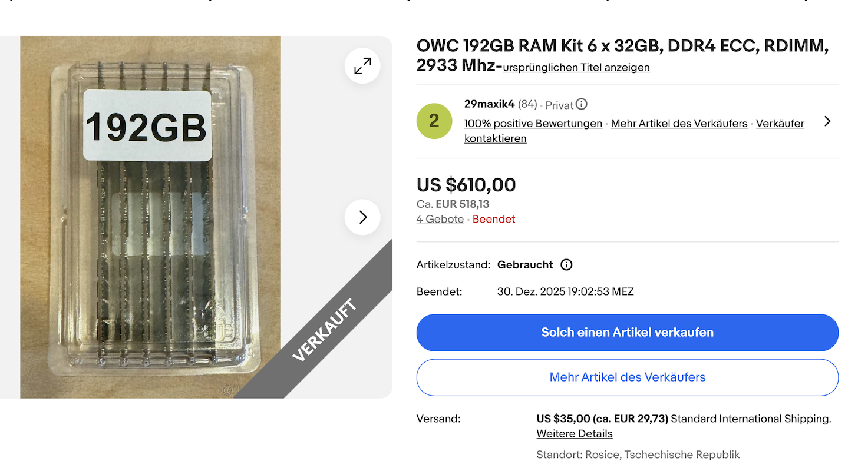868x471 pixels.
Task: Show the next product photo via arrow icon
Action: click(362, 217)
